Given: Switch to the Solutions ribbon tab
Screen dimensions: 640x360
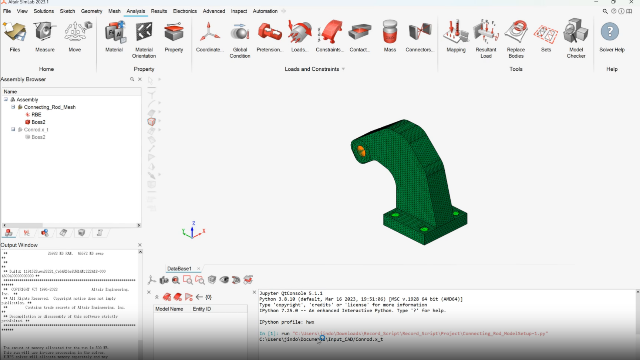Looking at the screenshot, I should [x=44, y=11].
